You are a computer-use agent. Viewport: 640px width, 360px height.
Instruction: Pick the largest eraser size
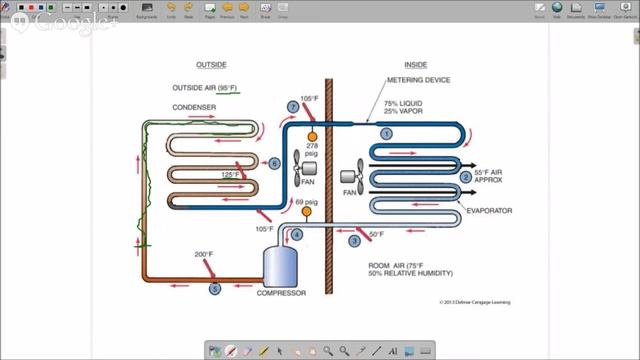(x=123, y=7)
